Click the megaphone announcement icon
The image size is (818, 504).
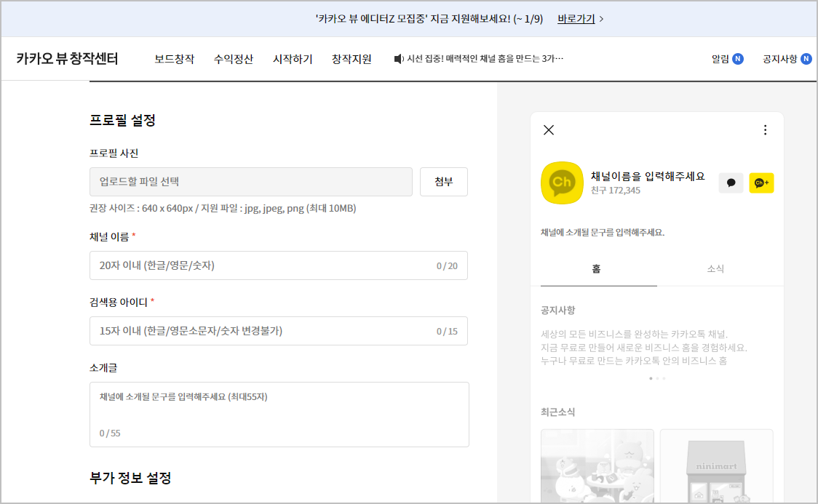399,59
